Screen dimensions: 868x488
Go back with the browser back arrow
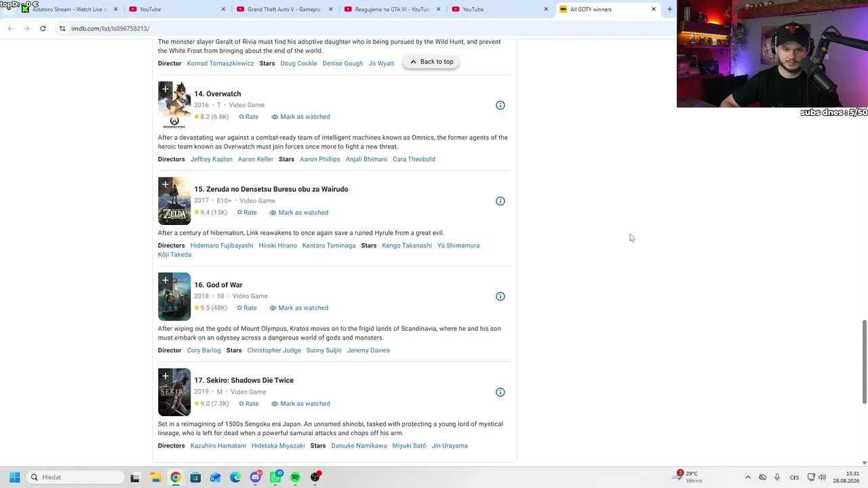coord(10,28)
